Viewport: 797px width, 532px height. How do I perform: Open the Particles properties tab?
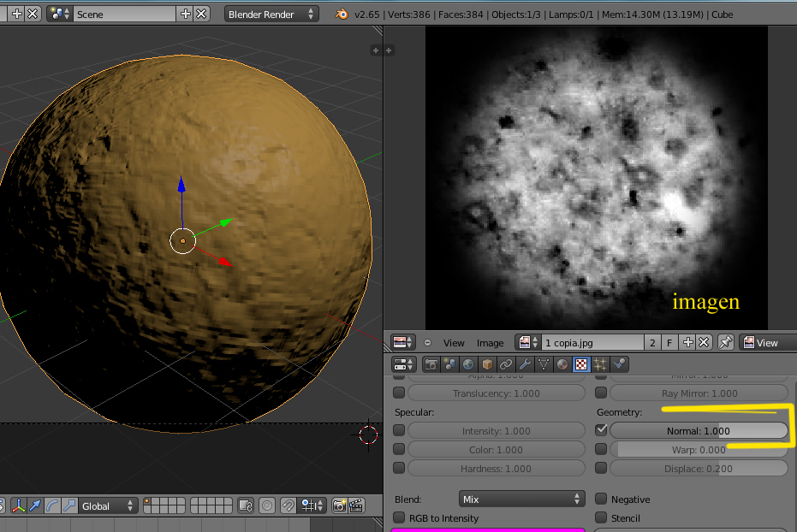coord(600,364)
